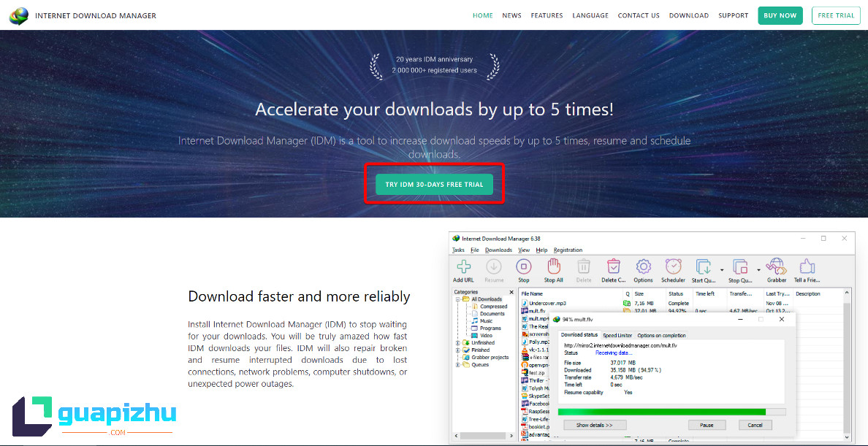Open the FEATURES page in navigation
The width and height of the screenshot is (868, 446).
click(547, 15)
